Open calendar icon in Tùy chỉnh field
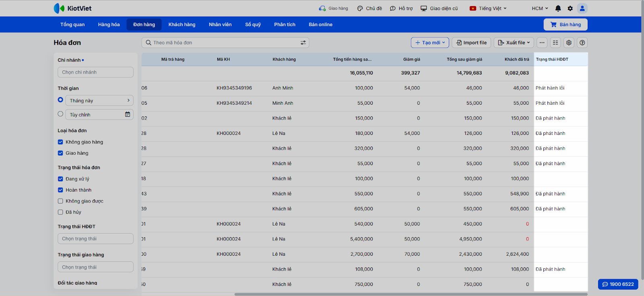This screenshot has width=644, height=296. click(x=128, y=114)
